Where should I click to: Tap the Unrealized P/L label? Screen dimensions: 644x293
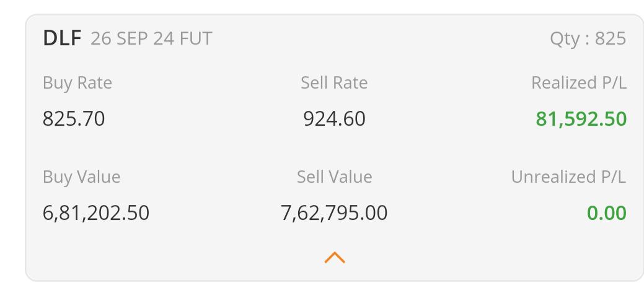pyautogui.click(x=568, y=177)
